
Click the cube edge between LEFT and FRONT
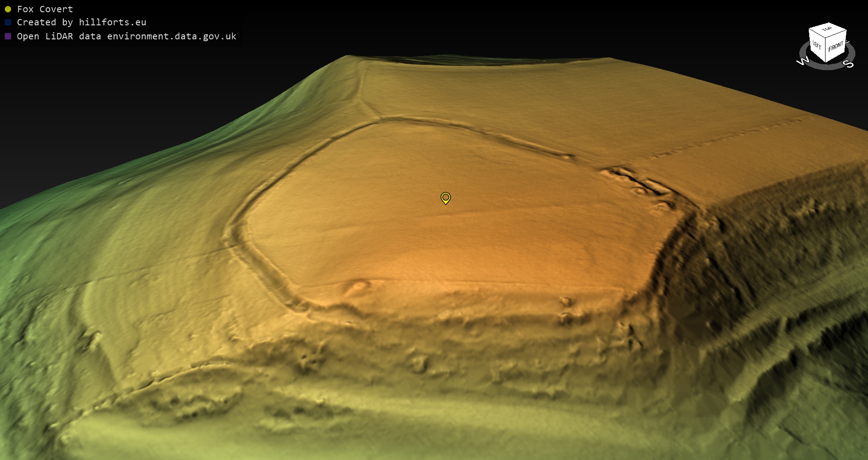tap(826, 51)
